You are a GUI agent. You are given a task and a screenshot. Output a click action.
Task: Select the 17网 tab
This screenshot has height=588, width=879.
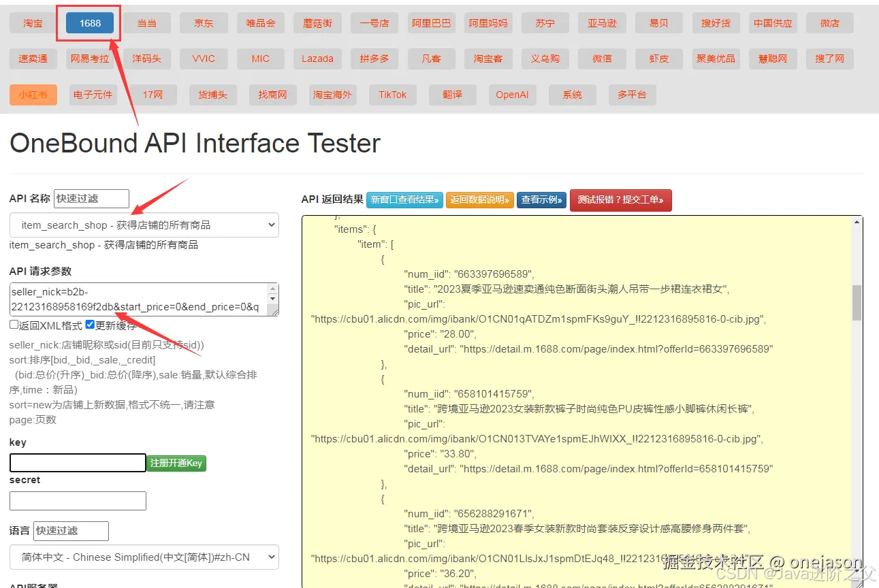(153, 95)
